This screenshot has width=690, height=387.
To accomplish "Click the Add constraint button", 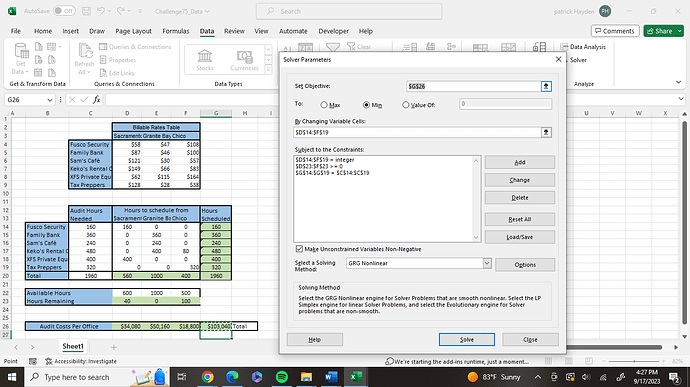I will click(520, 162).
